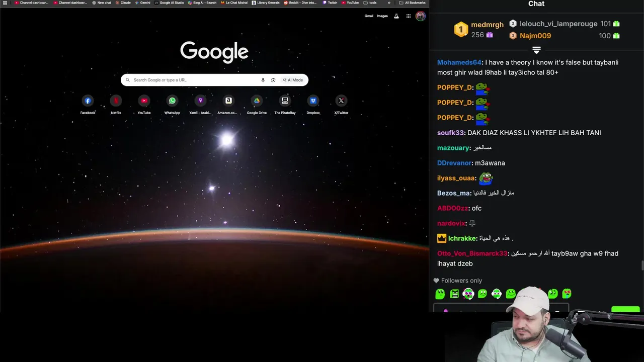Click the ilyass_ouaa username in chat
The width and height of the screenshot is (644, 362).
(456, 178)
